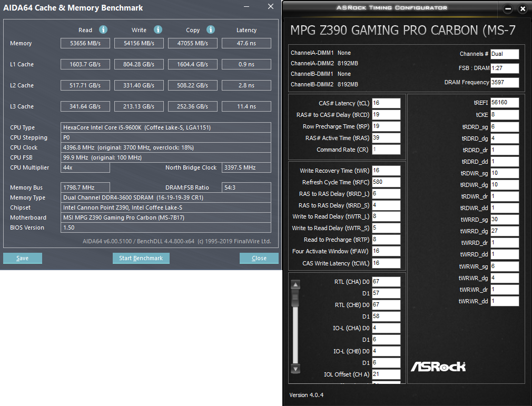Click the Write to Read Delay tWTR_L field

[x=386, y=216]
